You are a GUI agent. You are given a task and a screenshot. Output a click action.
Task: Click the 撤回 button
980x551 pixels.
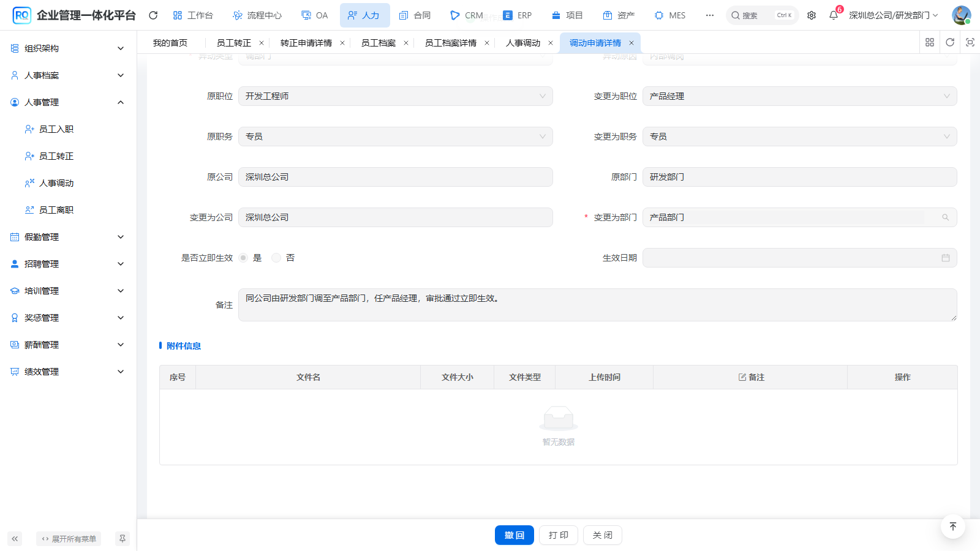click(x=514, y=535)
